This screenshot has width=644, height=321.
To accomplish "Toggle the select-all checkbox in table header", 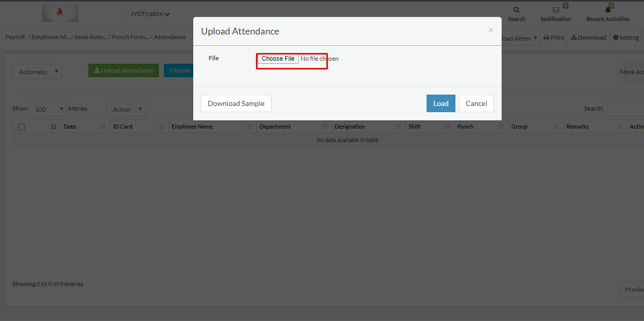I will [x=22, y=127].
